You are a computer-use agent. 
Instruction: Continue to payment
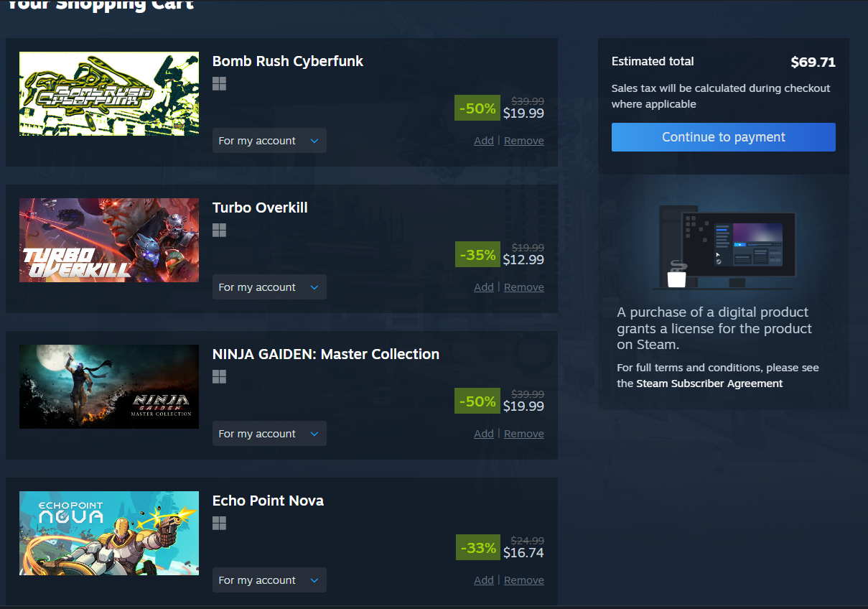point(724,137)
